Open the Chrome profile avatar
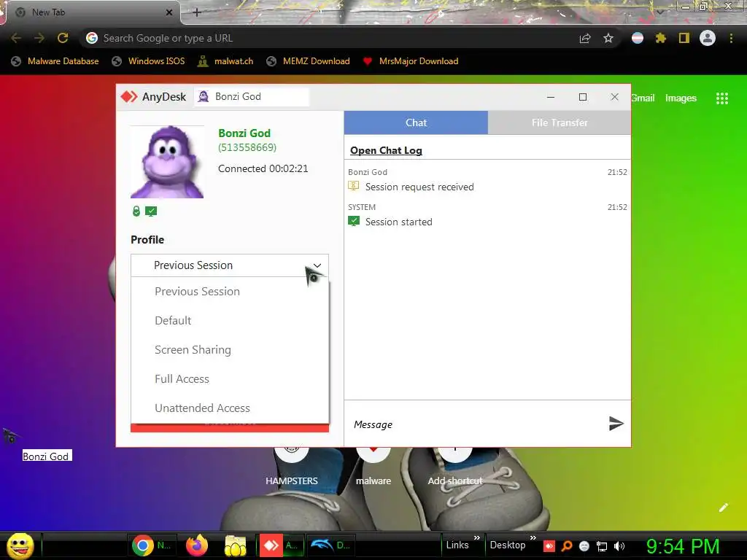 (x=708, y=38)
